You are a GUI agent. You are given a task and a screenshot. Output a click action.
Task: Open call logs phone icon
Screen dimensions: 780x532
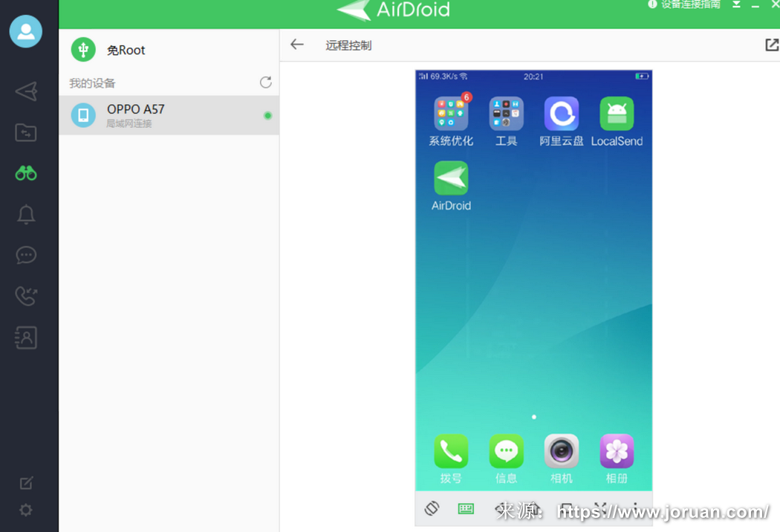tap(26, 296)
